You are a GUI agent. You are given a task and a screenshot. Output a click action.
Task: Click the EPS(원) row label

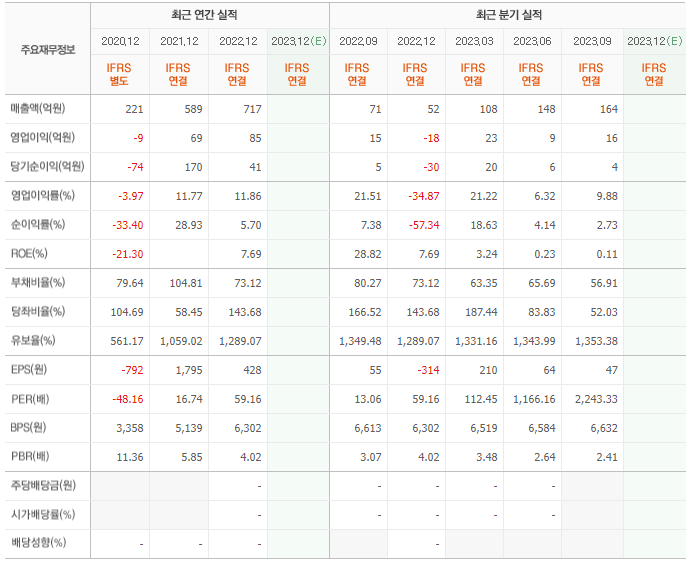tap(29, 370)
